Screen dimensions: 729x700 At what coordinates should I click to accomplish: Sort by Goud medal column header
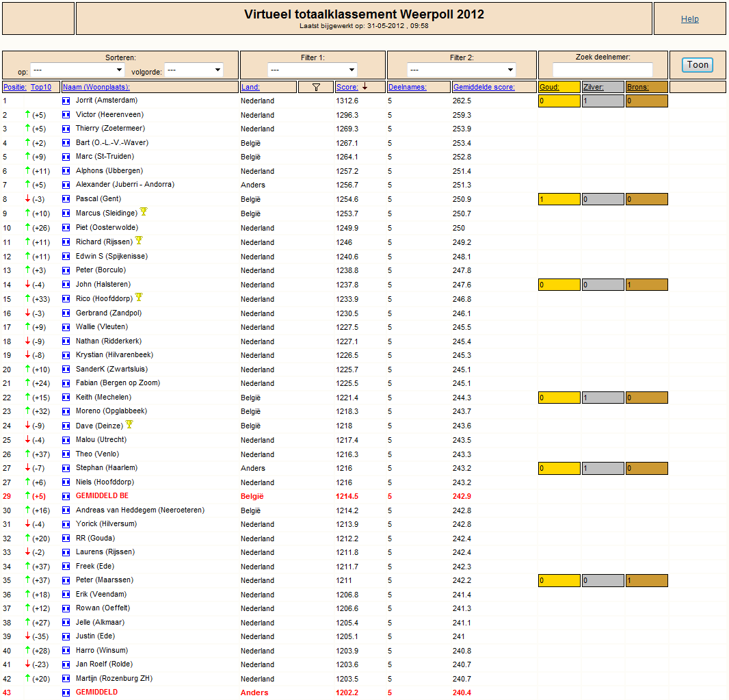[549, 87]
